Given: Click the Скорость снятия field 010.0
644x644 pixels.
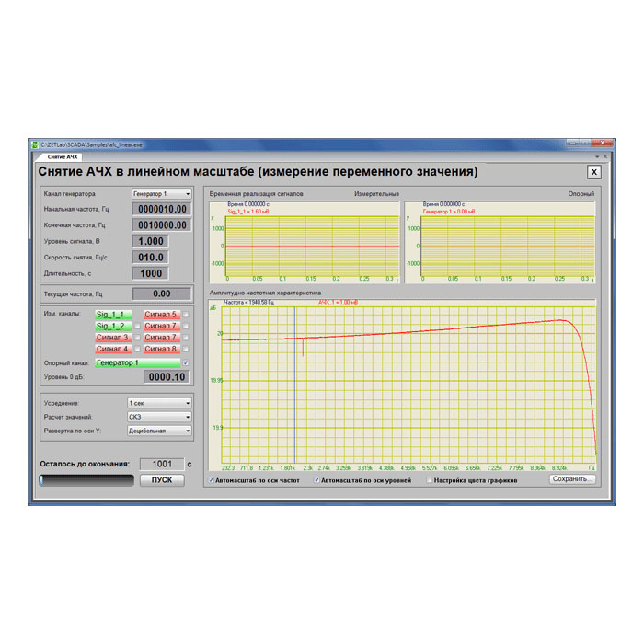Looking at the screenshot, I should click(151, 257).
